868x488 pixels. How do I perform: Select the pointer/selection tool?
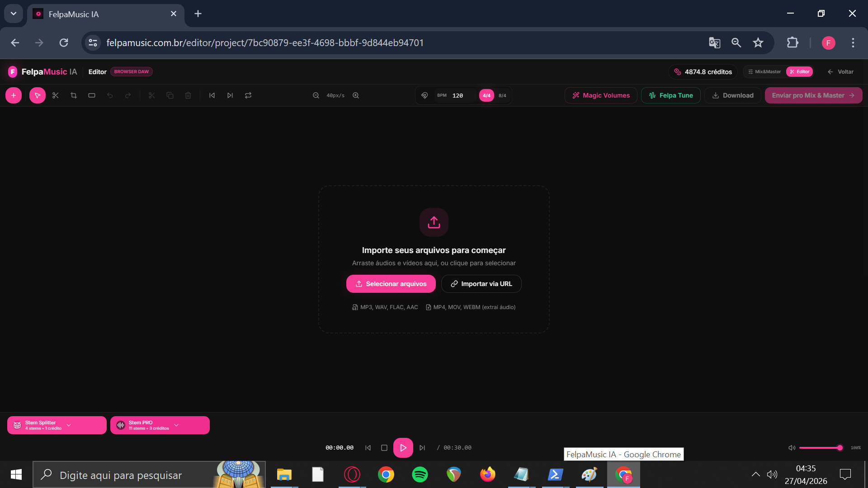point(38,95)
